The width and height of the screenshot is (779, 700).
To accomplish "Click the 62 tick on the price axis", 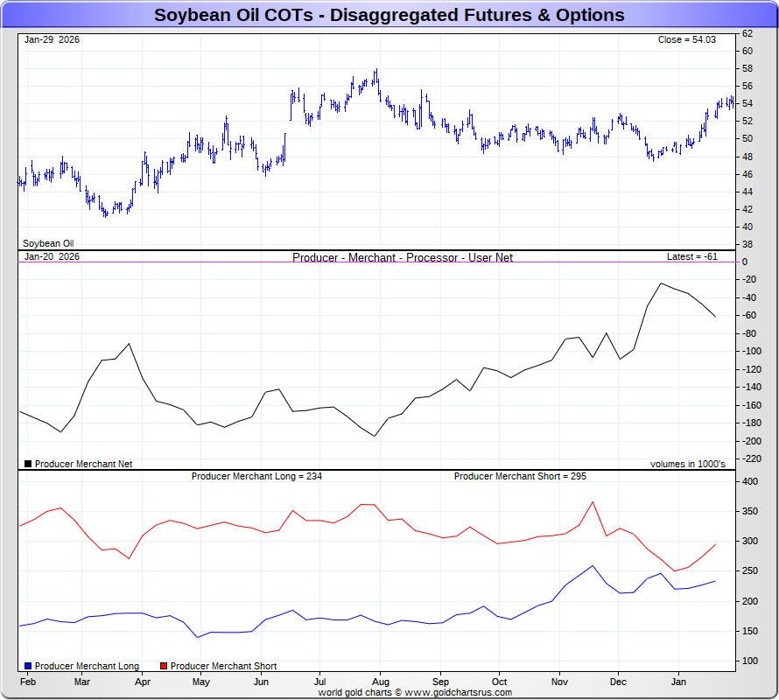I will pos(747,33).
